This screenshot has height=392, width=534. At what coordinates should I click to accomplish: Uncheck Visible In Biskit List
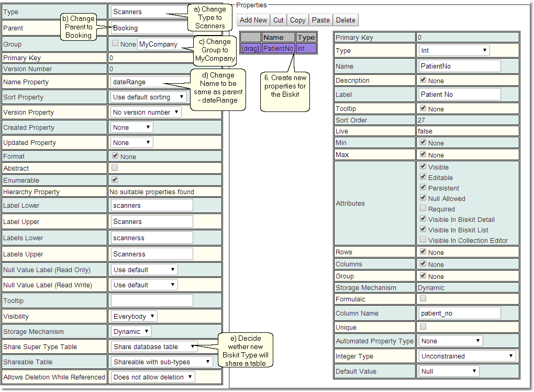pyautogui.click(x=423, y=230)
